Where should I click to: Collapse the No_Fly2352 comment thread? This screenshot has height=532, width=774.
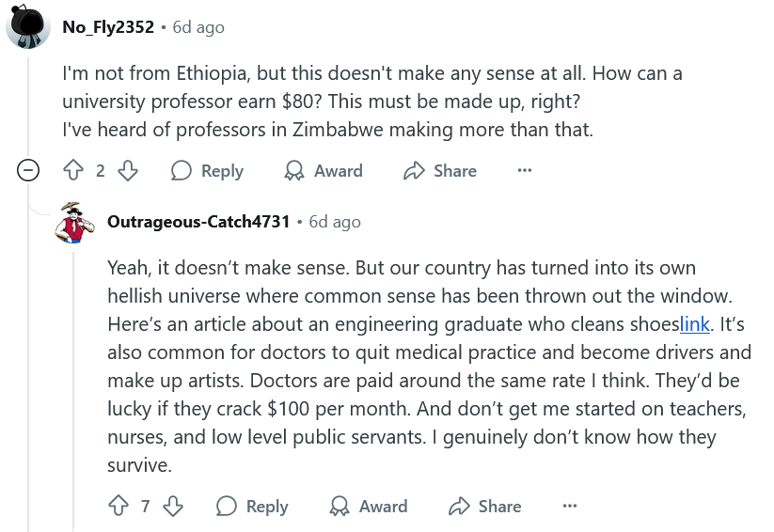(x=29, y=171)
